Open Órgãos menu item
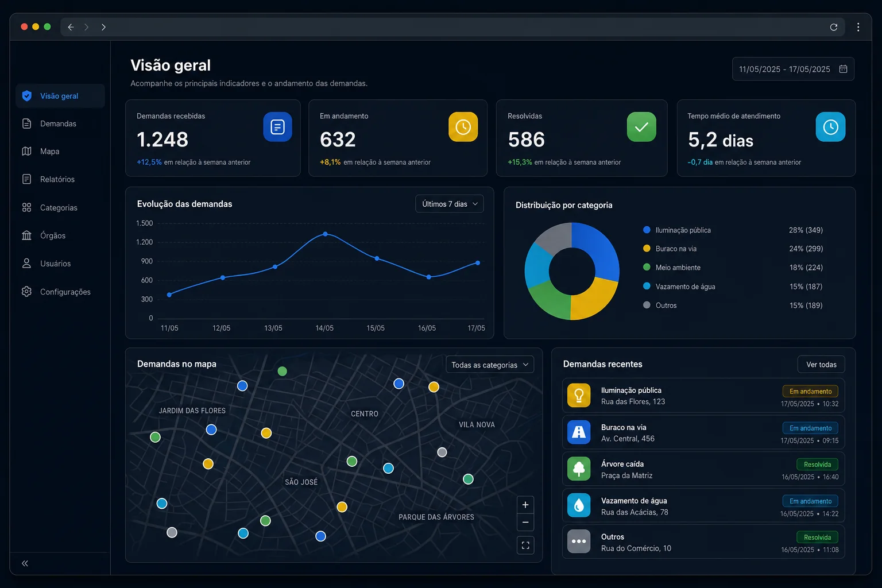 [60, 235]
